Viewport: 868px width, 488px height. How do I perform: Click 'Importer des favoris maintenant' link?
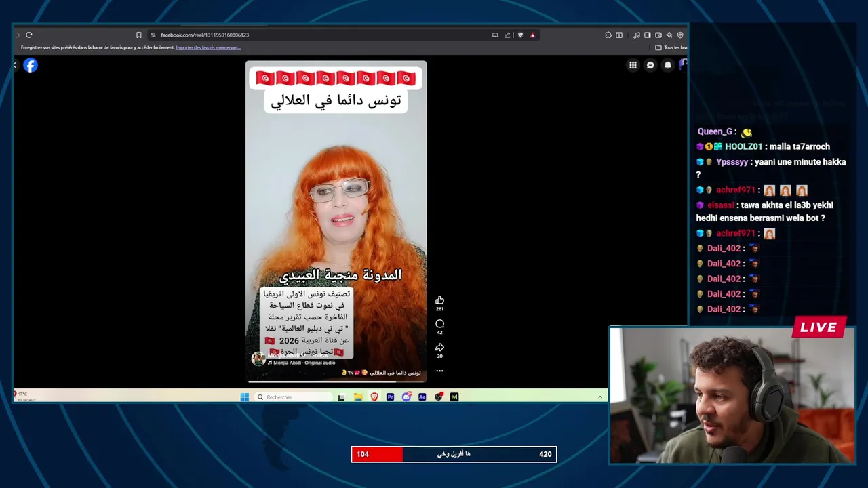(x=208, y=47)
